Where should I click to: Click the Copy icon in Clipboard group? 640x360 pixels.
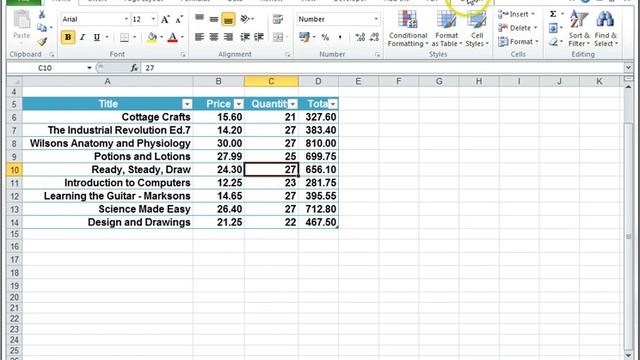point(42,27)
